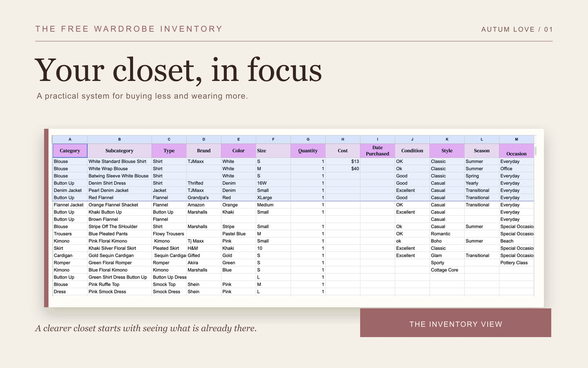Screen dimensions: 588x368
Task: Click the 'Medium' size cell
Action: click(x=273, y=205)
